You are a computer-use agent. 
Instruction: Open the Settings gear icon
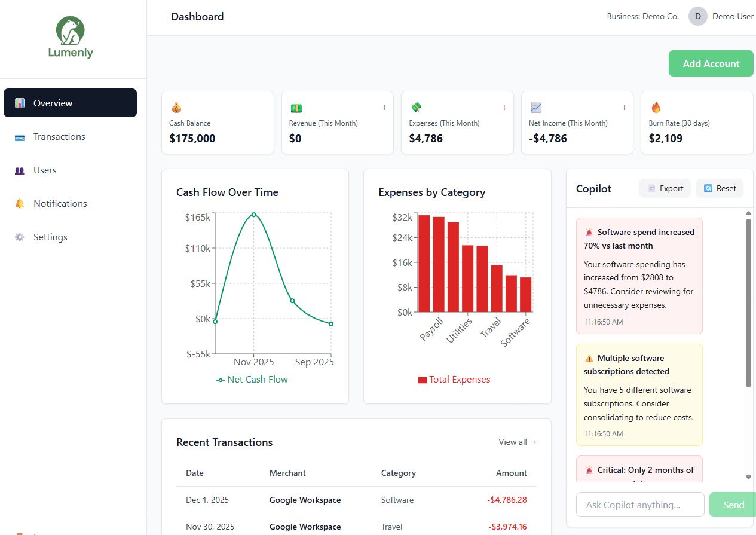[x=19, y=237]
